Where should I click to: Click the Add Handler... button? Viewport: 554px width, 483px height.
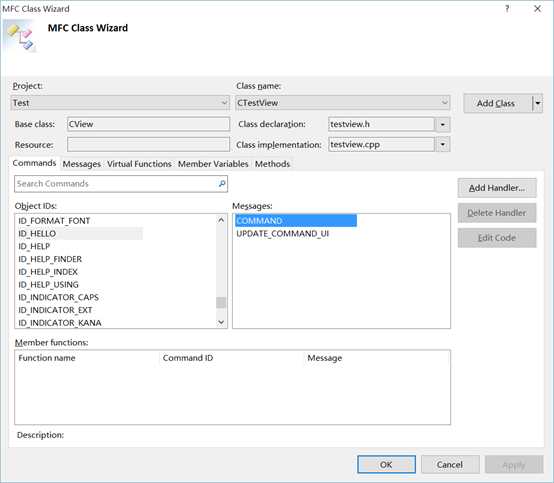click(x=497, y=188)
